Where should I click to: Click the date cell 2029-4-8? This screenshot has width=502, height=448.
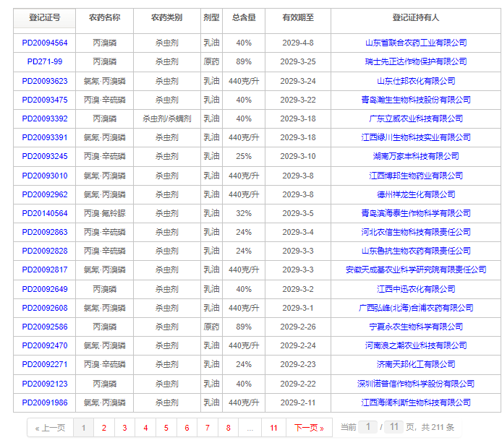pyautogui.click(x=298, y=43)
